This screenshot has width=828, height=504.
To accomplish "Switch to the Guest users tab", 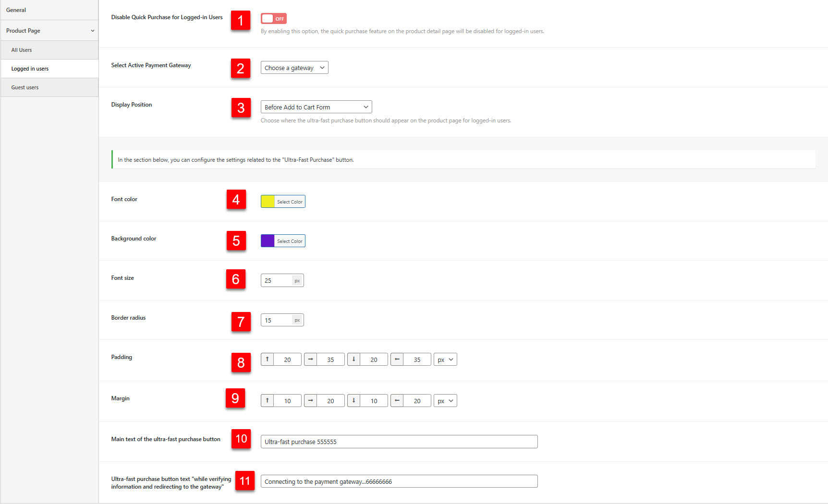I will [25, 87].
